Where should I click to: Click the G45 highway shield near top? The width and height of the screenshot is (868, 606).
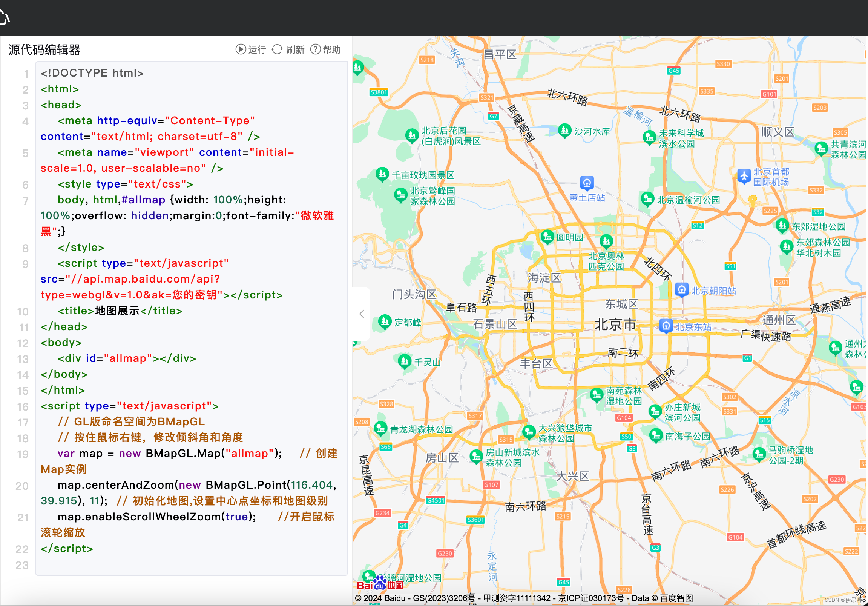point(674,71)
